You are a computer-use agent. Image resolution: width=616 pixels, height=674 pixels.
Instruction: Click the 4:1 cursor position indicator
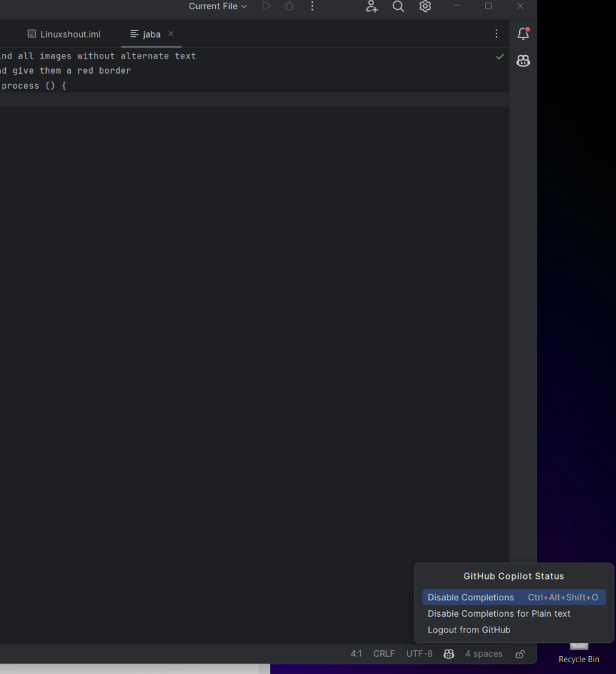coord(356,654)
